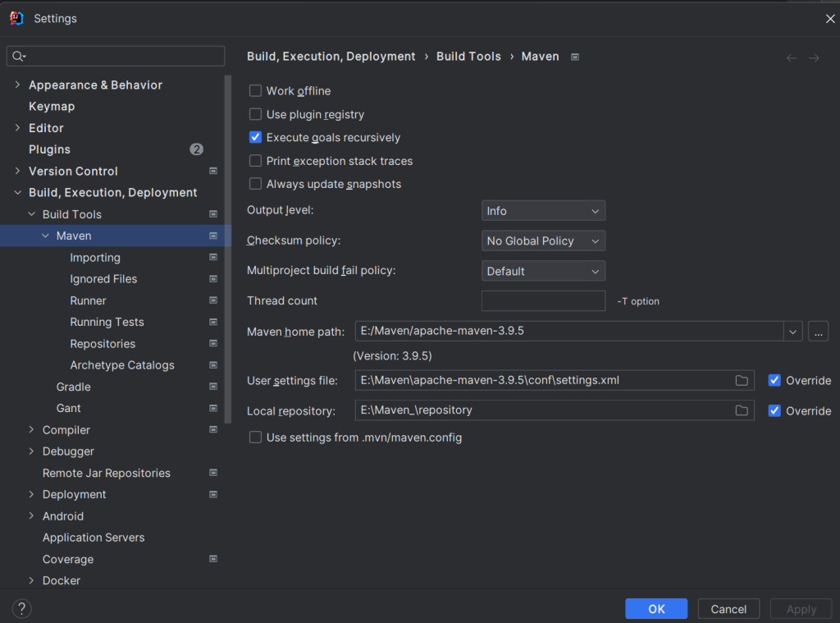Expand the Compiler tree node
The height and width of the screenshot is (623, 840).
(31, 430)
